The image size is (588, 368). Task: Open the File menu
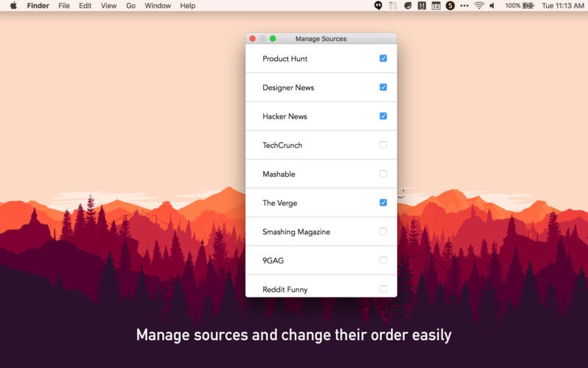[x=64, y=6]
